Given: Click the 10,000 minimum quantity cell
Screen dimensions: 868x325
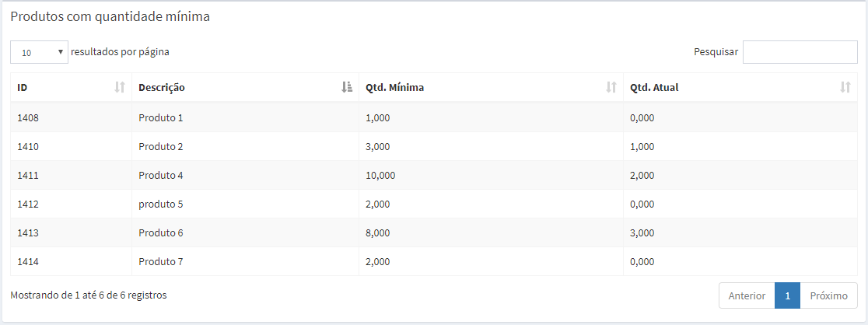Looking at the screenshot, I should coord(380,176).
